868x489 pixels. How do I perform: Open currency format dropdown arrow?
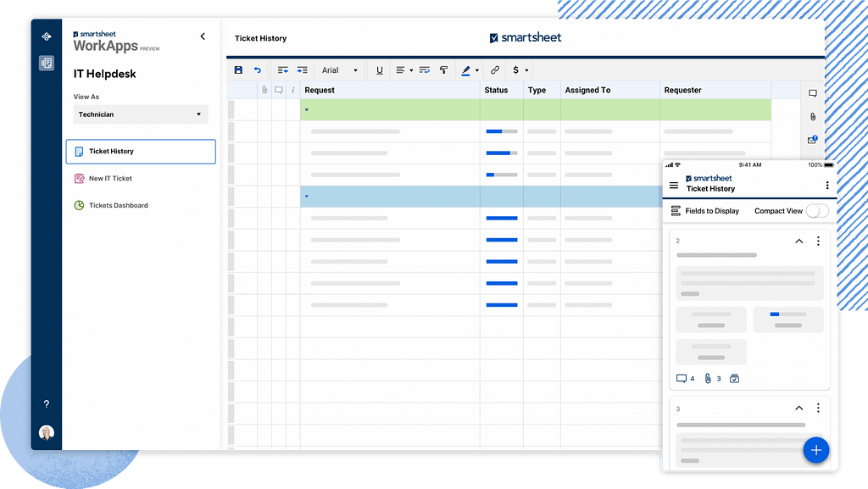tap(526, 71)
